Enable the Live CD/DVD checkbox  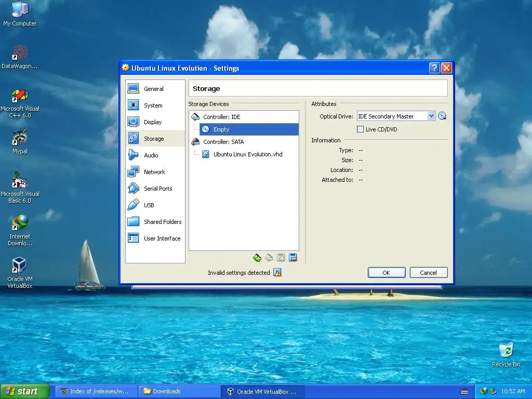361,129
